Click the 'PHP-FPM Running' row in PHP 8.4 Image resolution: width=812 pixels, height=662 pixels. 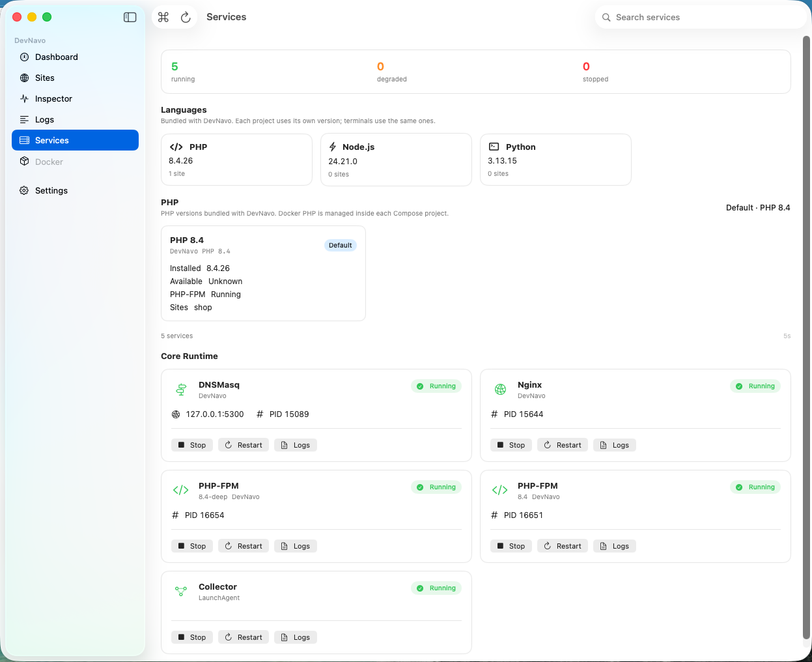(x=205, y=295)
